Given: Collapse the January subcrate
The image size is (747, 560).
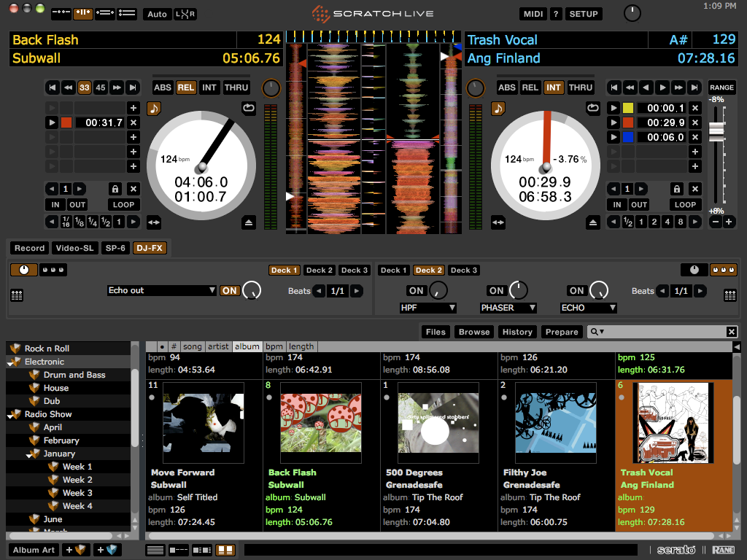Looking at the screenshot, I should 29,456.
